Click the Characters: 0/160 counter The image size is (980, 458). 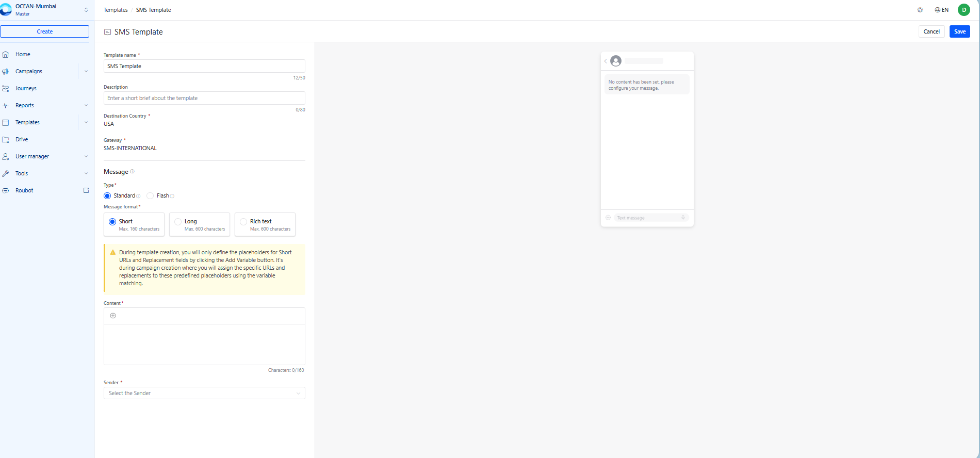[x=286, y=370]
